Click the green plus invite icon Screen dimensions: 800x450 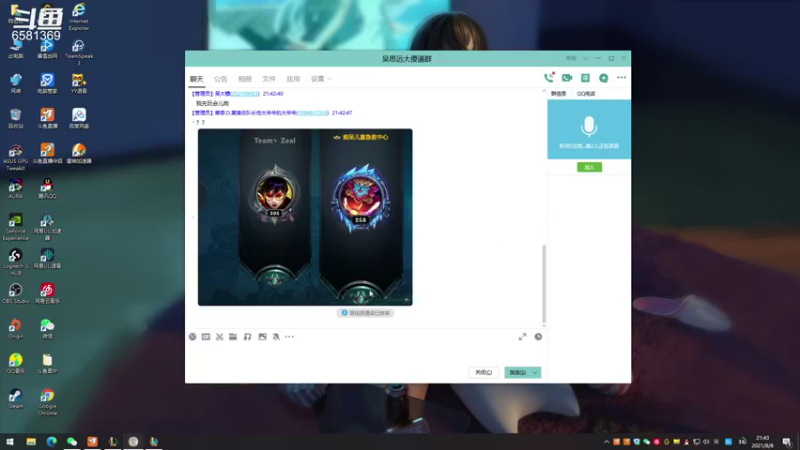(x=604, y=78)
